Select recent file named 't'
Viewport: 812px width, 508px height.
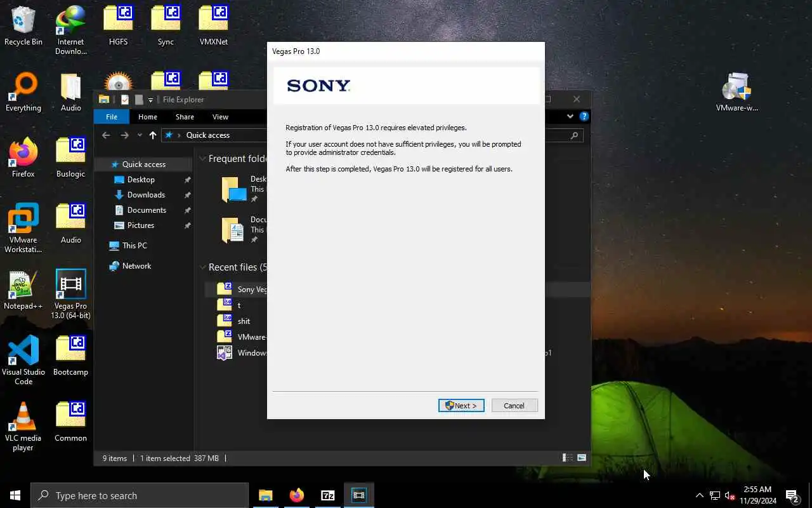pyautogui.click(x=239, y=305)
